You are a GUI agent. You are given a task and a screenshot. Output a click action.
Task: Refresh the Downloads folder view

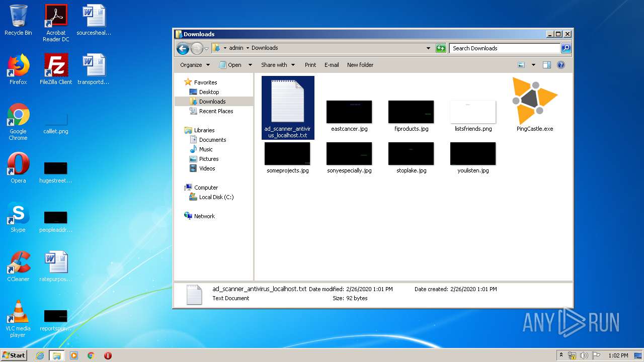click(x=441, y=48)
